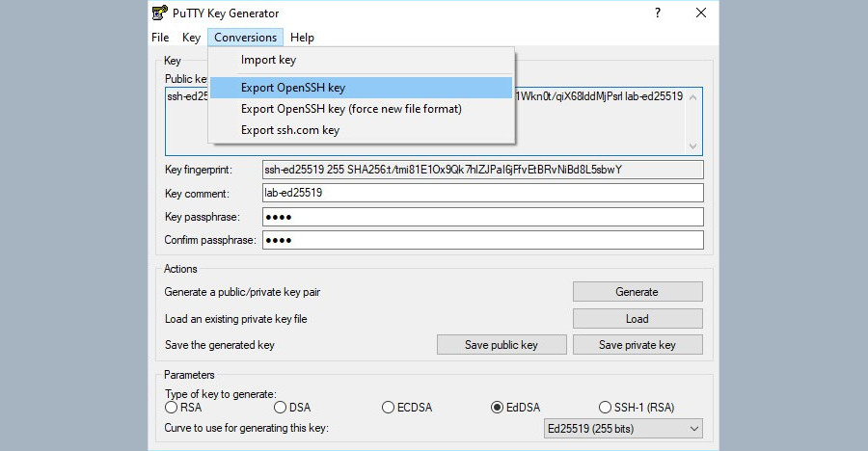Image resolution: width=868 pixels, height=451 pixels.
Task: Click the 'Confirm passphrase:' label
Action: coord(210,240)
